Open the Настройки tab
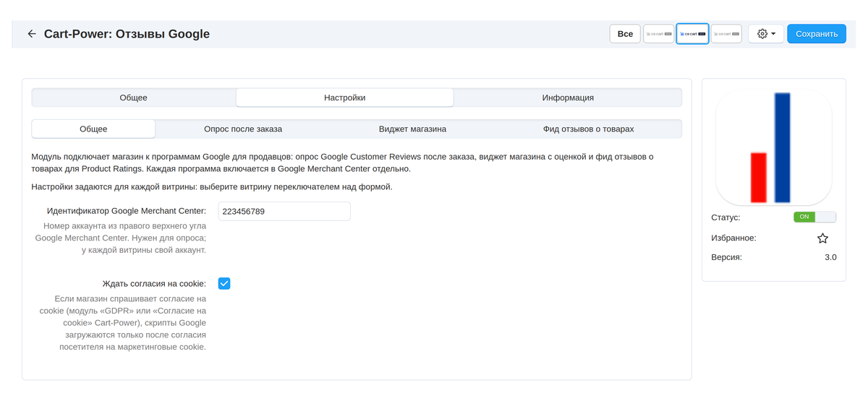This screenshot has height=393, width=868. (344, 98)
